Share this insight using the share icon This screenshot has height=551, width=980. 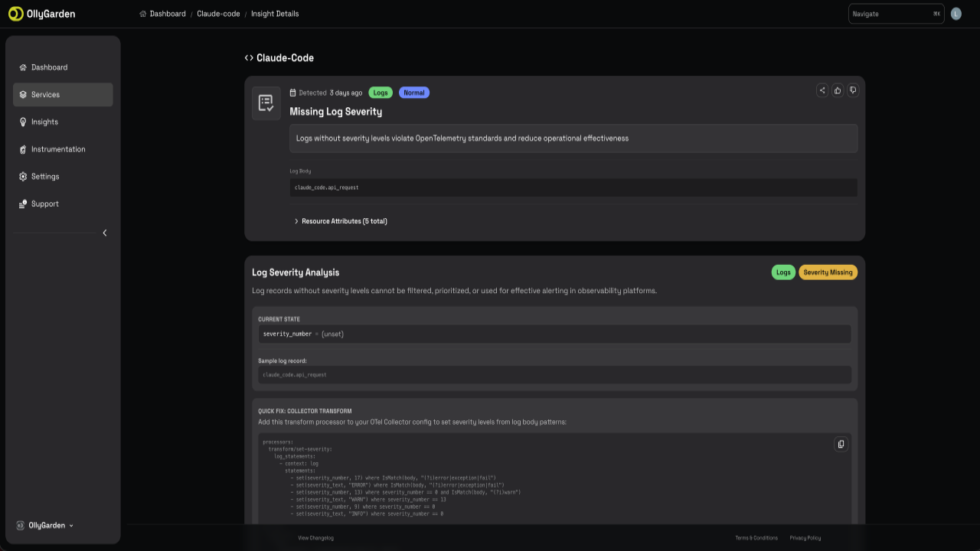tap(822, 90)
